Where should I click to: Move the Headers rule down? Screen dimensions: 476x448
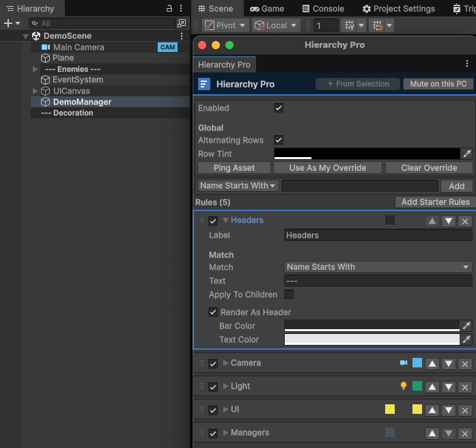(449, 221)
